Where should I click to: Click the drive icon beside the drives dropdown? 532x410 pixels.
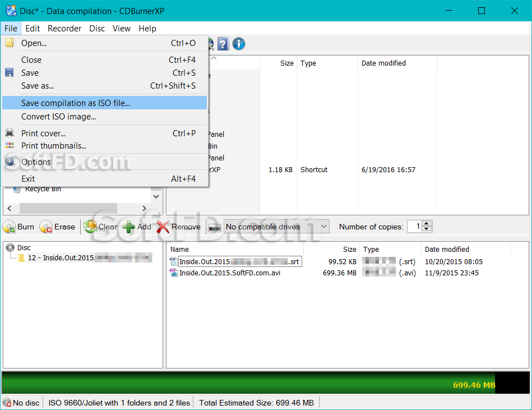pyautogui.click(x=215, y=228)
